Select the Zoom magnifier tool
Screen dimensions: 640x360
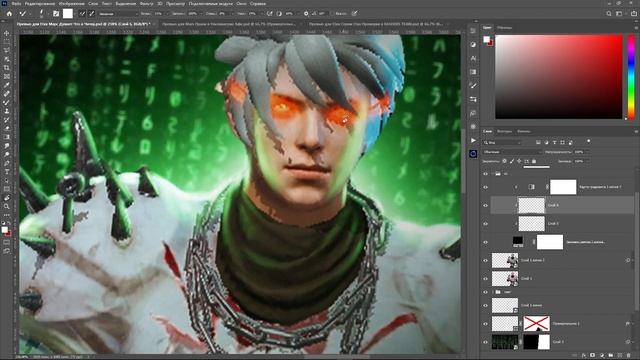click(x=7, y=207)
